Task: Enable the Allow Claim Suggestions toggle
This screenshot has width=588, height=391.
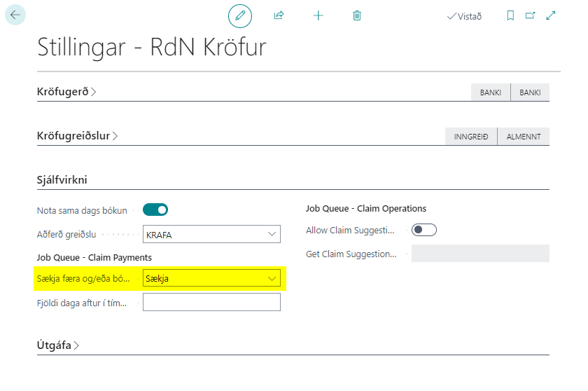Action: (424, 230)
